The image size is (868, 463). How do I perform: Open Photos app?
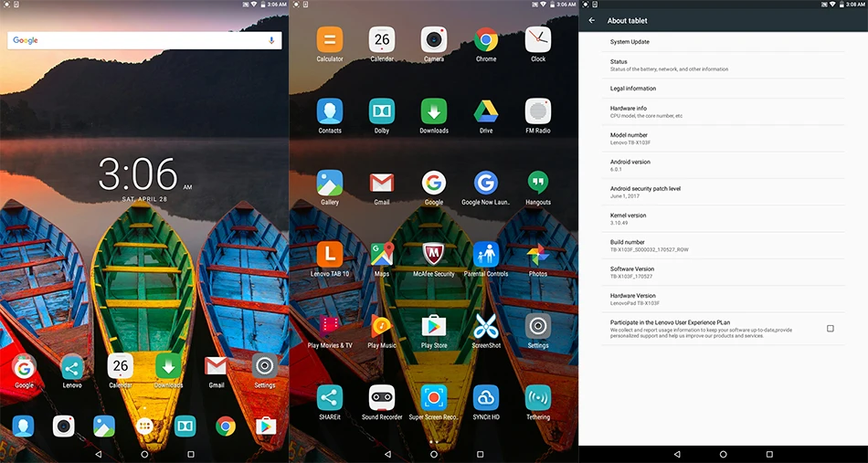(x=537, y=255)
